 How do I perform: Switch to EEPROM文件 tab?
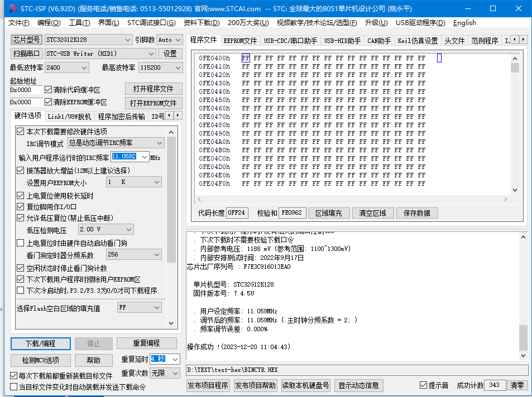pyautogui.click(x=240, y=41)
